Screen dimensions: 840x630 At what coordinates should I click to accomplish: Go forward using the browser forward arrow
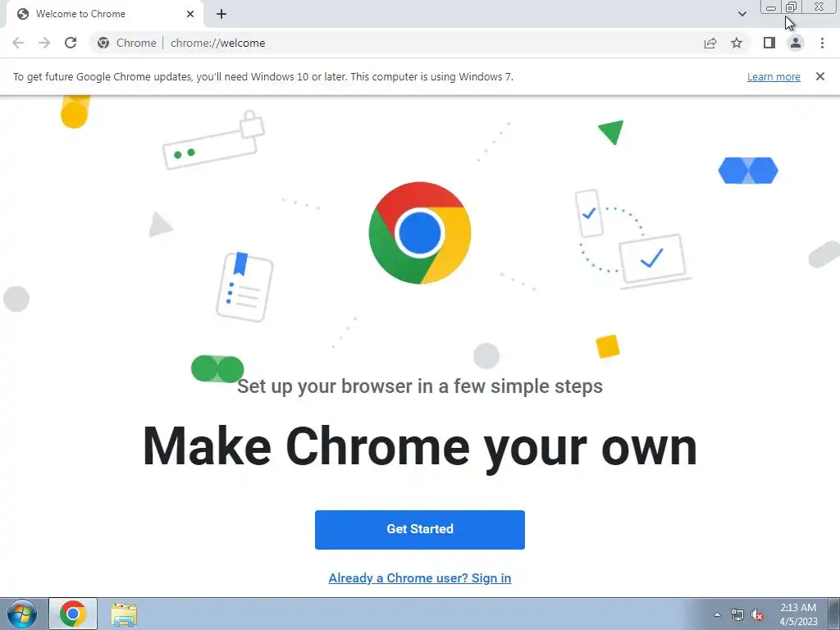click(44, 43)
